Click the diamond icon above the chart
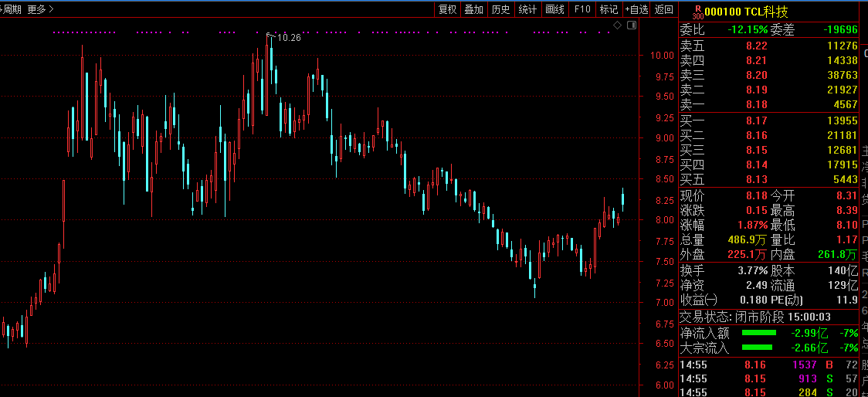Viewport: 868px width, 397px height. (618, 25)
